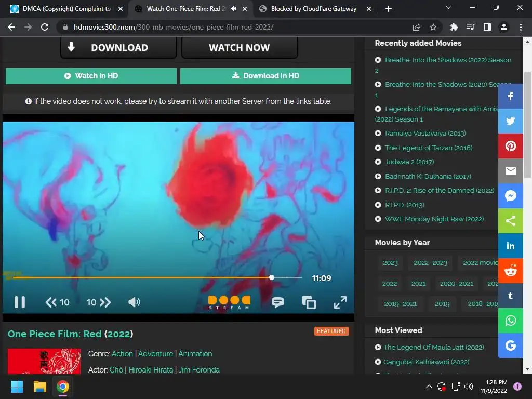Open Chrome extensions puzzle icon
The image size is (532, 399).
[x=454, y=27]
